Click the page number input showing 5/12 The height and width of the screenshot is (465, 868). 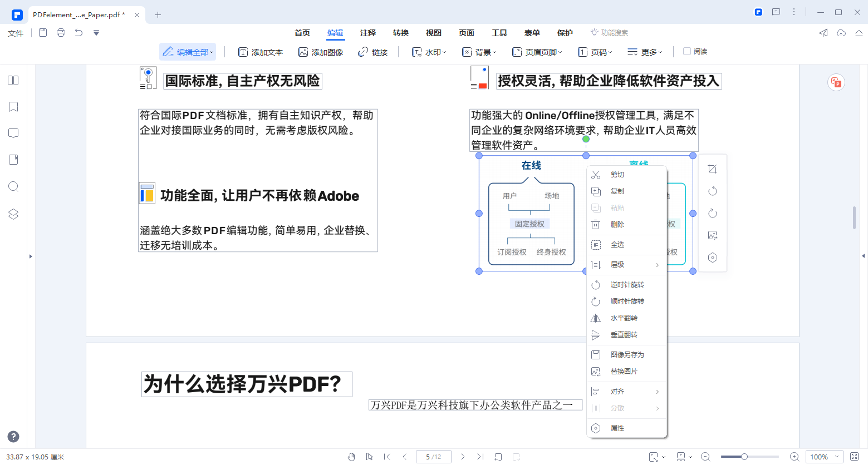point(433,456)
